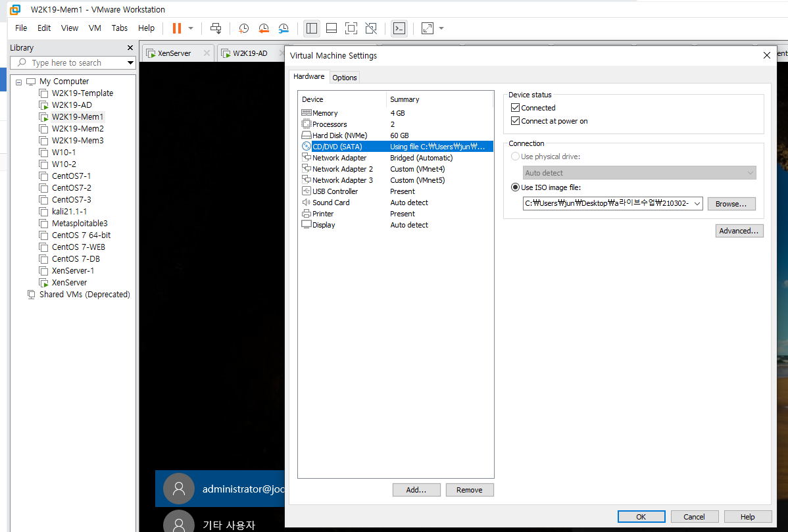Select the Sound Card device icon

pyautogui.click(x=306, y=202)
